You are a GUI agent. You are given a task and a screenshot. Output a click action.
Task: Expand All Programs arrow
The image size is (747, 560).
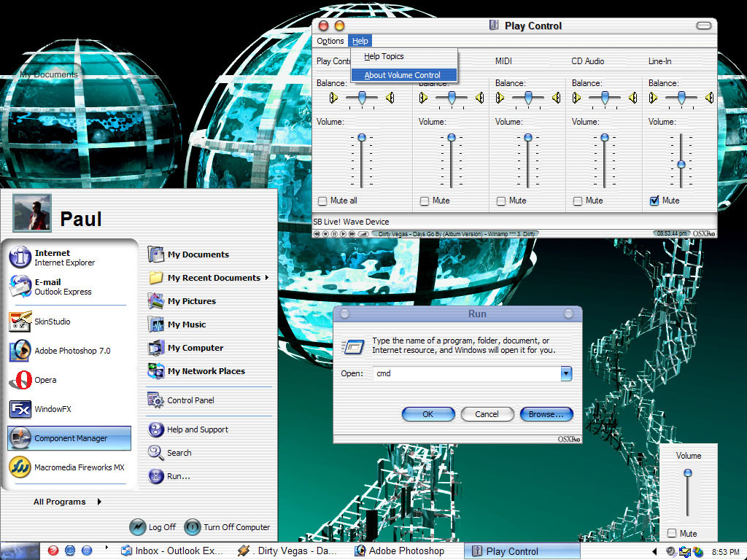pos(99,502)
